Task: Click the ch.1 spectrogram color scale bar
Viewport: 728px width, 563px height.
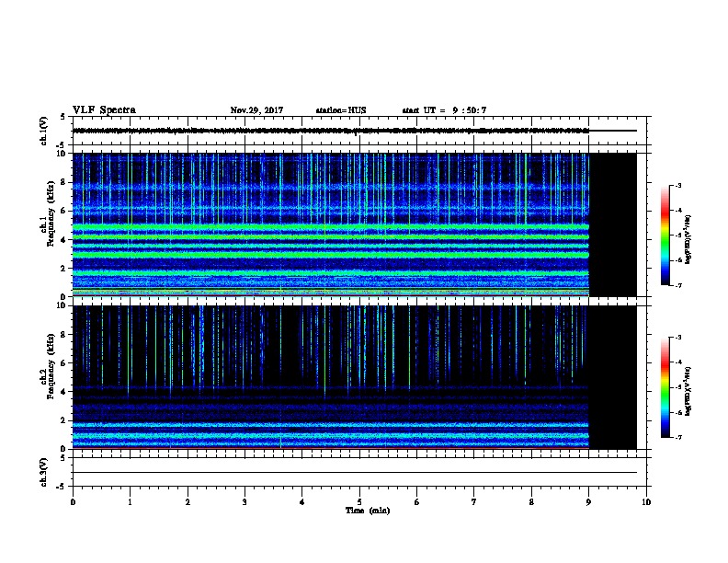Action: (x=665, y=236)
